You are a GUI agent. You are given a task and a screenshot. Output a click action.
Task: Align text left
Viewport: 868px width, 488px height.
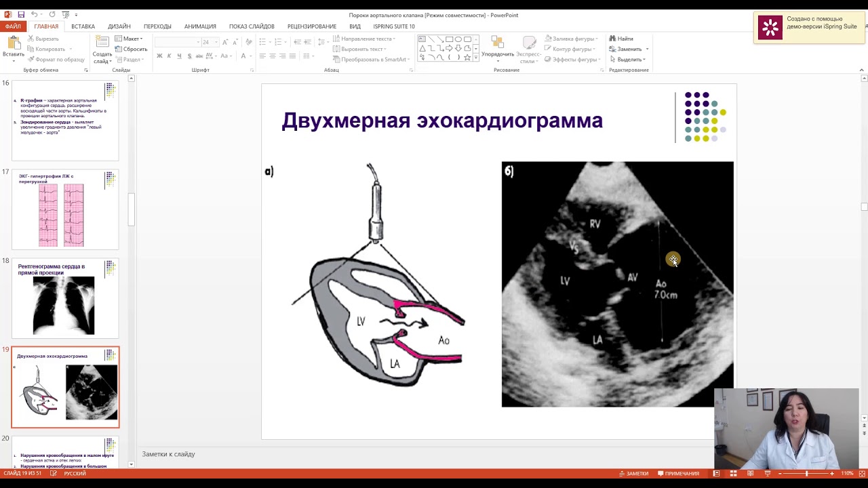[264, 56]
